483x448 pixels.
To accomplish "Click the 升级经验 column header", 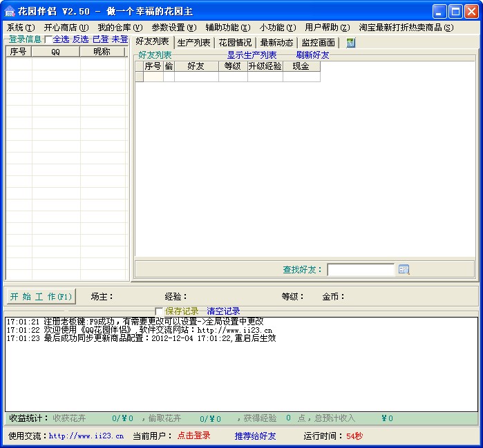I will pos(265,66).
